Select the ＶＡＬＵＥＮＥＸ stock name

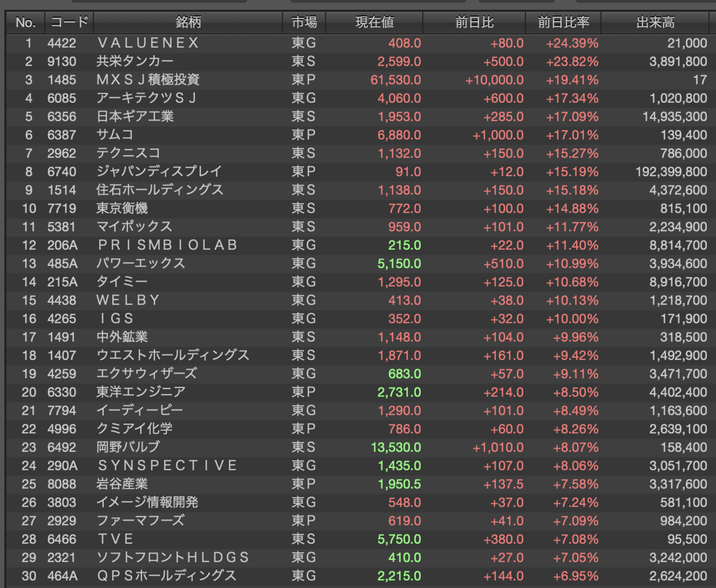click(148, 43)
